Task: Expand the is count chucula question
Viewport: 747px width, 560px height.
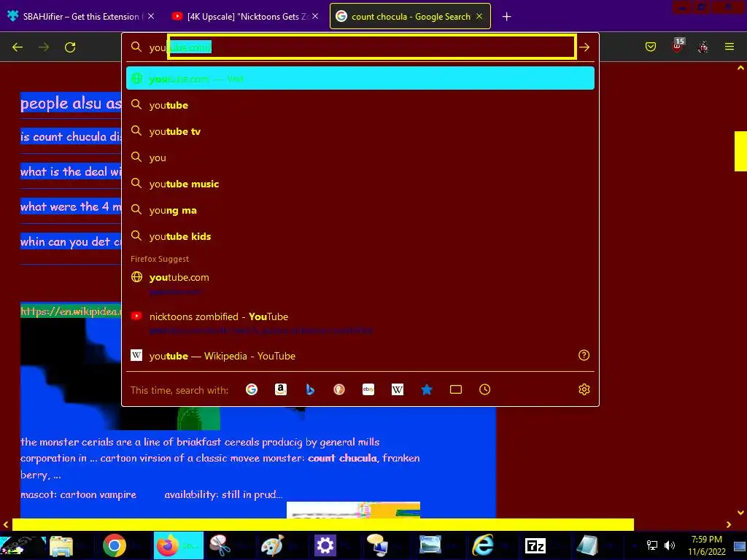Action: coord(71,136)
